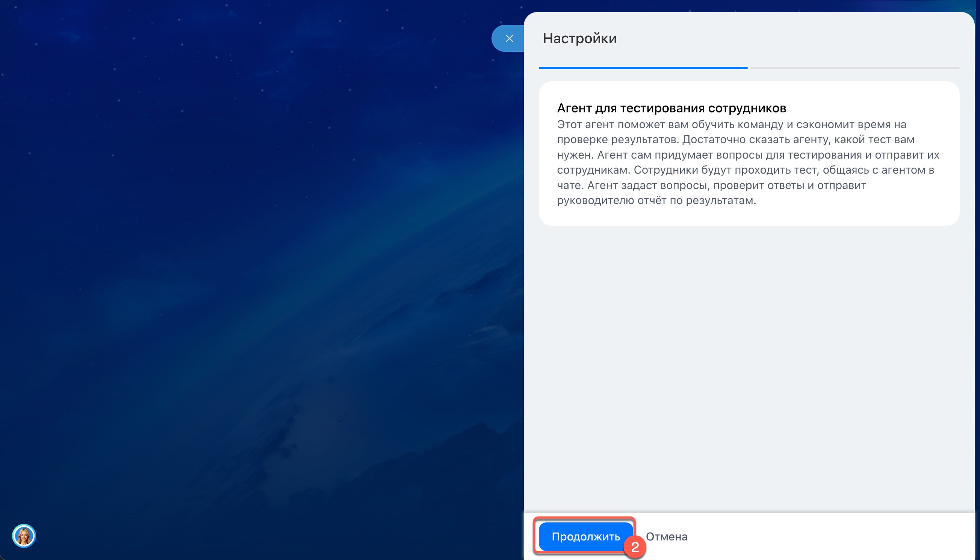Select the first blue progress step
This screenshot has width=980, height=560.
coord(643,68)
